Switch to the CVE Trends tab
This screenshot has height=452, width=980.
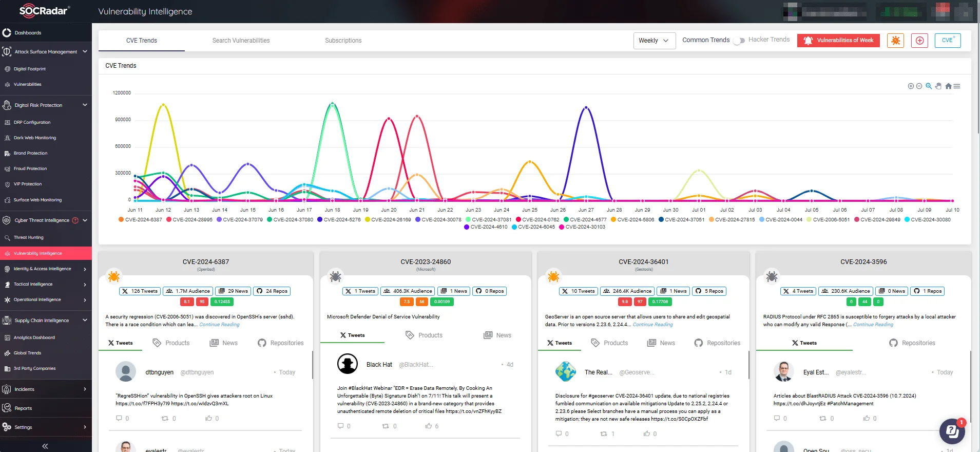coord(142,41)
